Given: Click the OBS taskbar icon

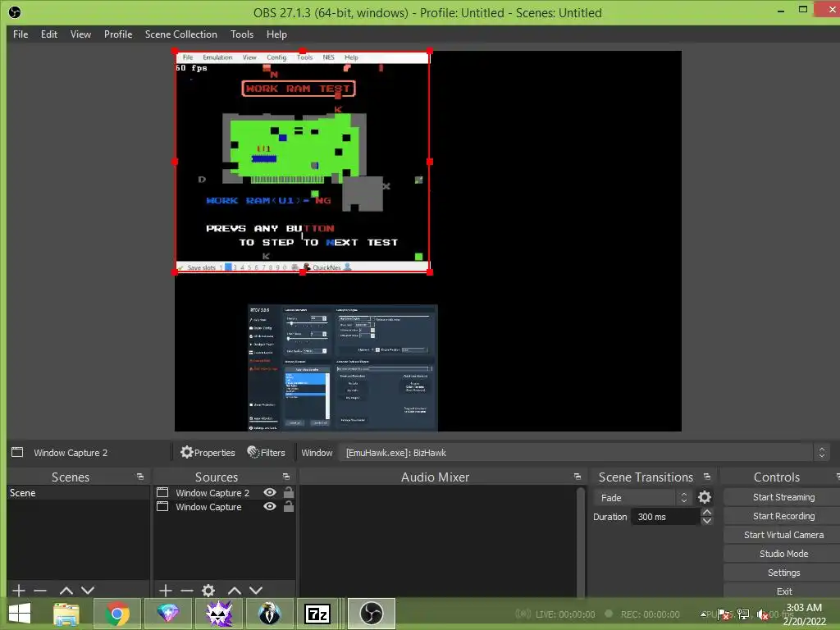Looking at the screenshot, I should tap(372, 614).
